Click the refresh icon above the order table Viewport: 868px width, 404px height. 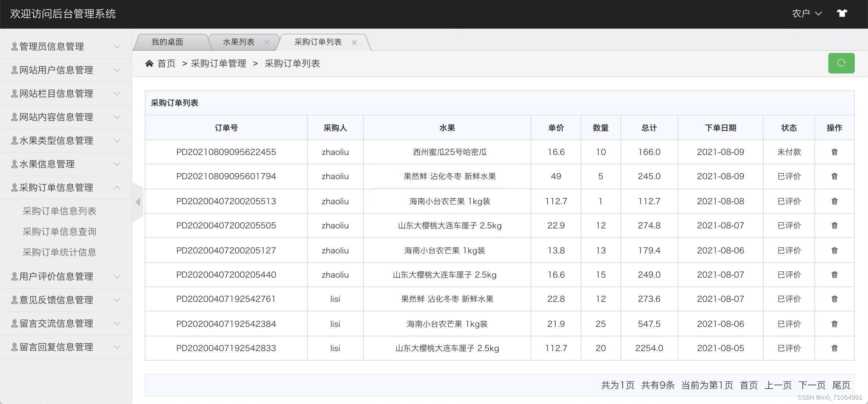(x=841, y=63)
